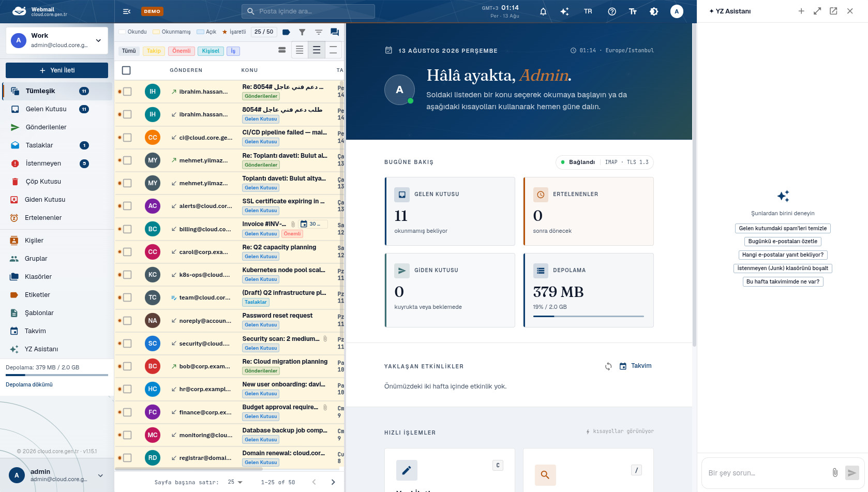This screenshot has height=492, width=868.
Task: Collapse the sidebar menu toggle icon
Action: (126, 11)
